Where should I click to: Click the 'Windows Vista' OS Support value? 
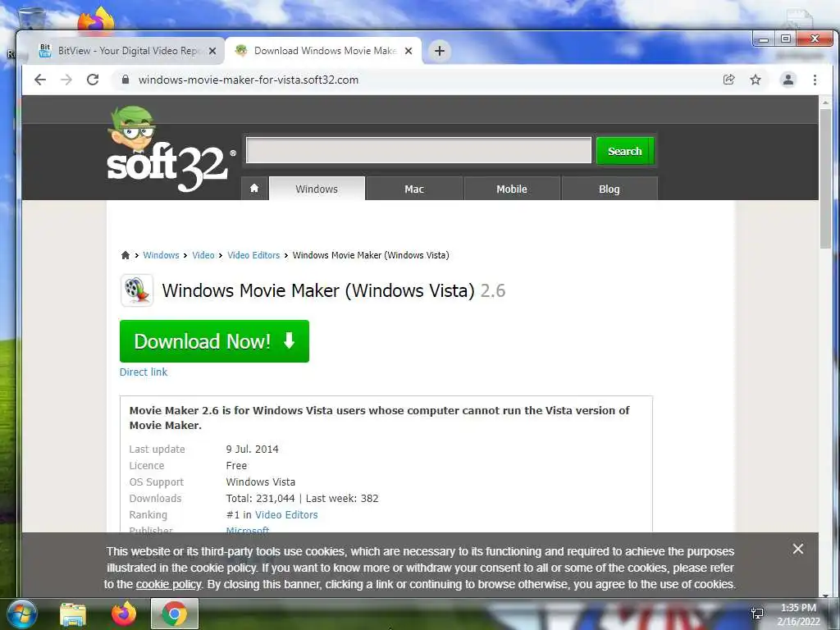pos(260,482)
